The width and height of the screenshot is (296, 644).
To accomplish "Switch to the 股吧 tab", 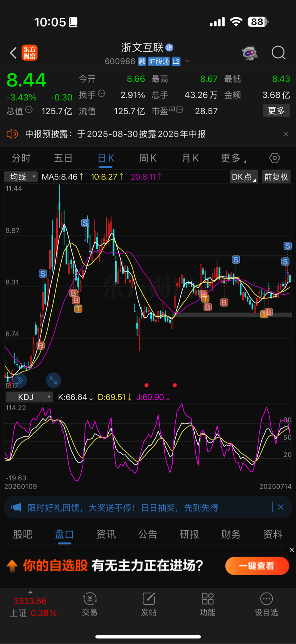I will click(x=23, y=534).
